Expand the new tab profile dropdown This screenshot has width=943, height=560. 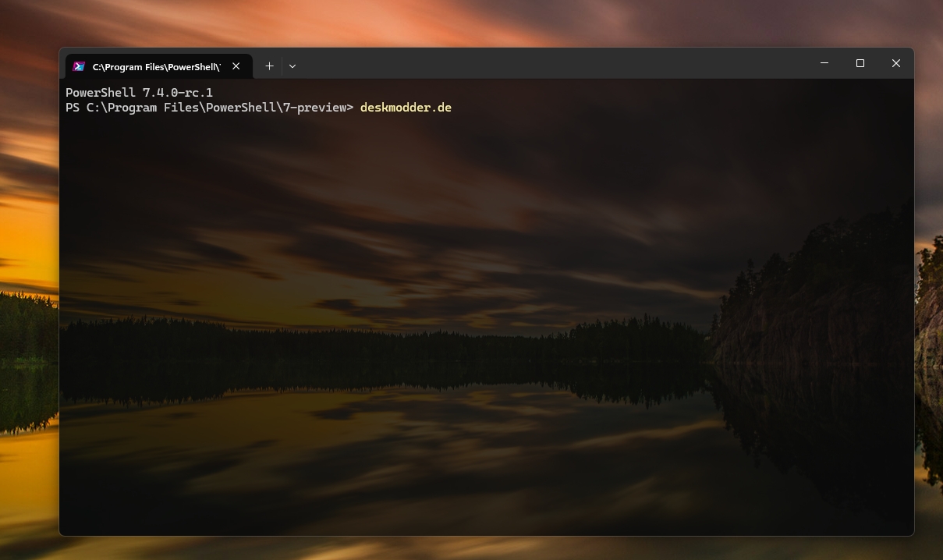coord(292,66)
